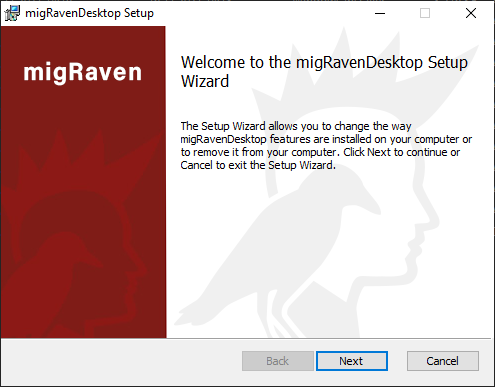This screenshot has width=495, height=387.
Task: Click the 'migRavenDesktop Setup' window title text
Action: 90,13
